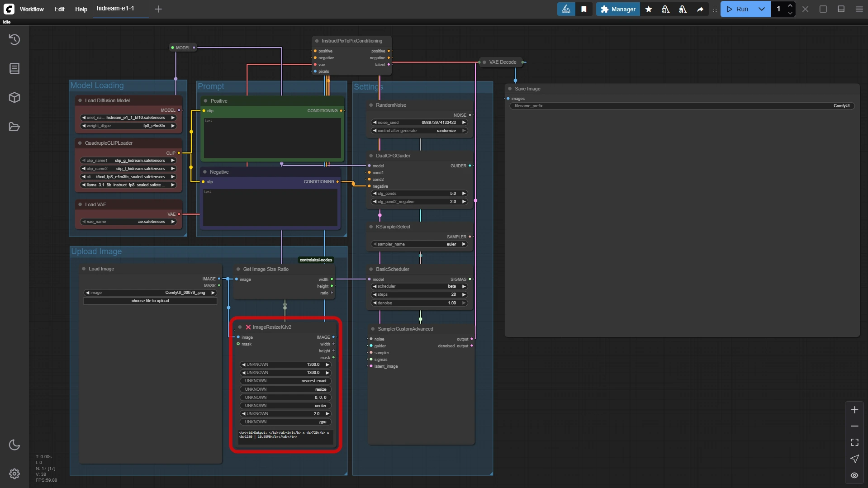Click the filename_prefix field in Save Image
Image resolution: width=868 pixels, height=488 pixels.
pos(682,106)
